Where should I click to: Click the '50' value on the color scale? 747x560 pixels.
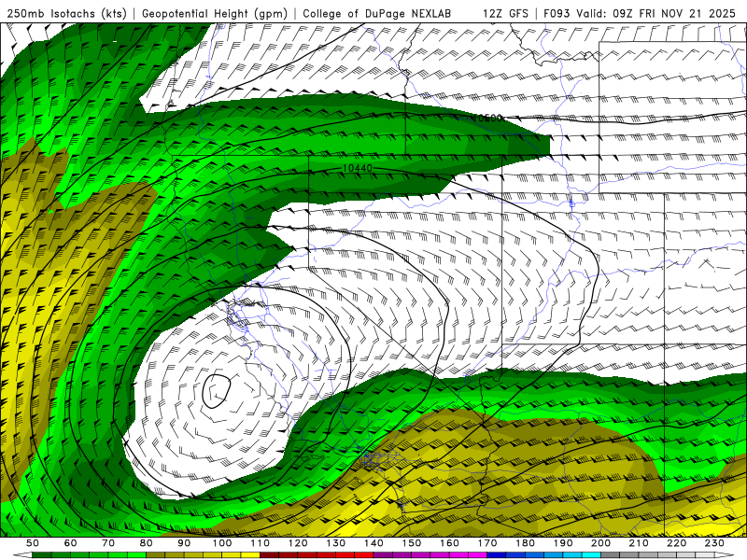33,543
